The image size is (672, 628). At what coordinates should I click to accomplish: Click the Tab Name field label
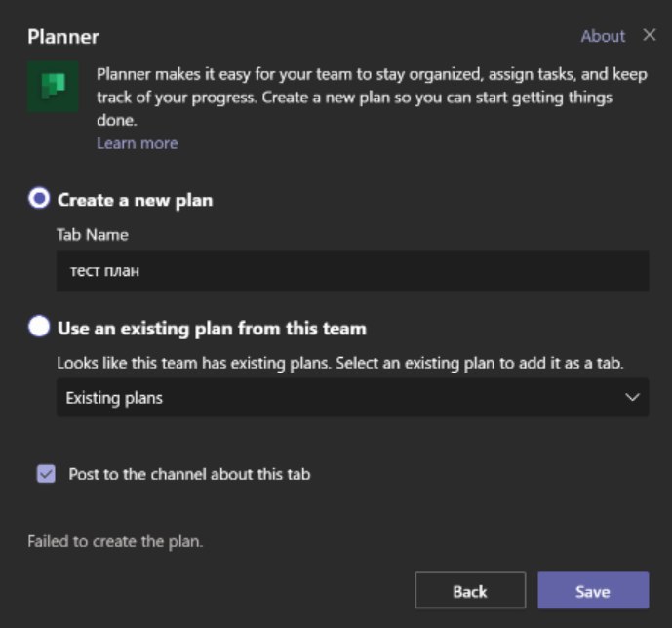click(93, 235)
